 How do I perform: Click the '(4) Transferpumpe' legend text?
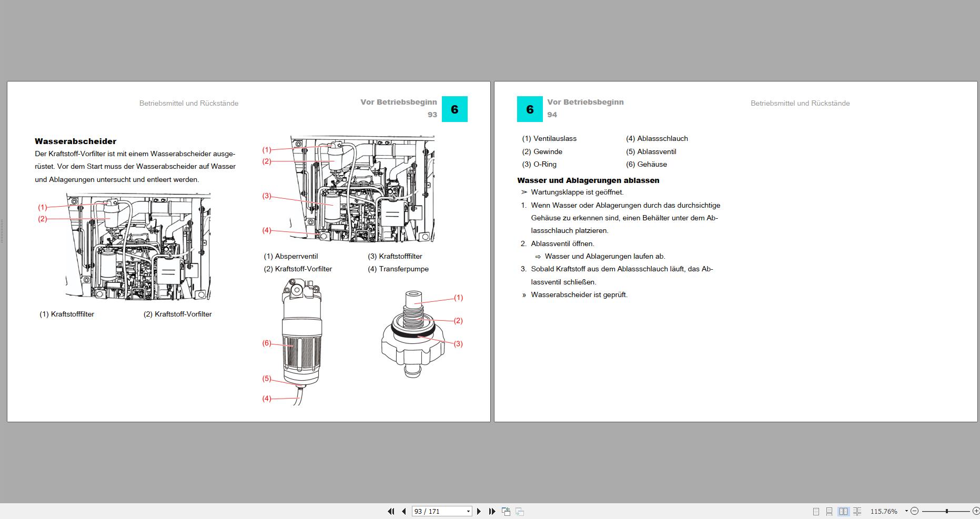click(398, 269)
